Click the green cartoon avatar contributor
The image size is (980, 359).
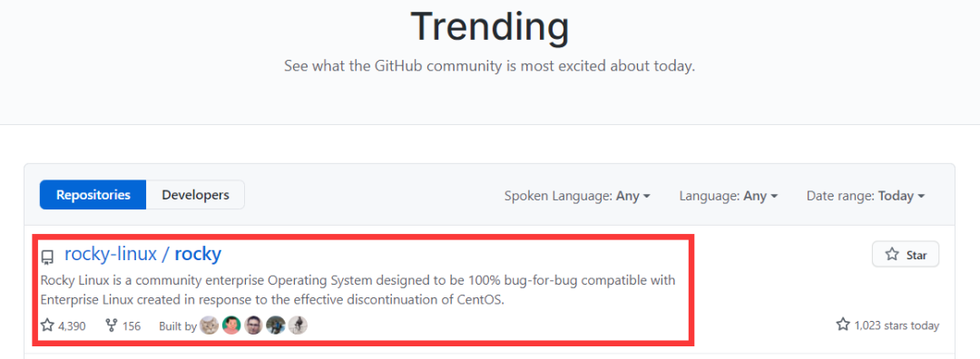tap(231, 325)
